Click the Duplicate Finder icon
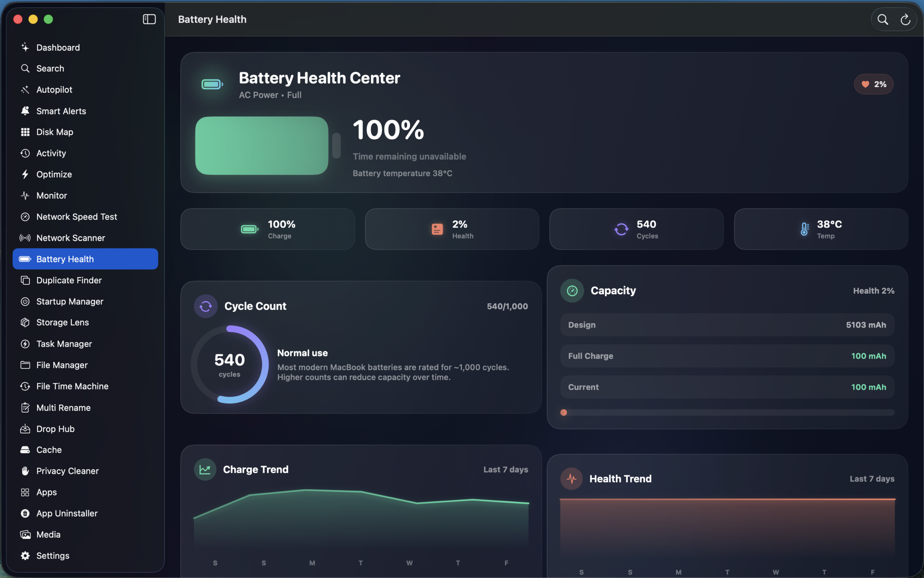The width and height of the screenshot is (924, 578). point(25,280)
